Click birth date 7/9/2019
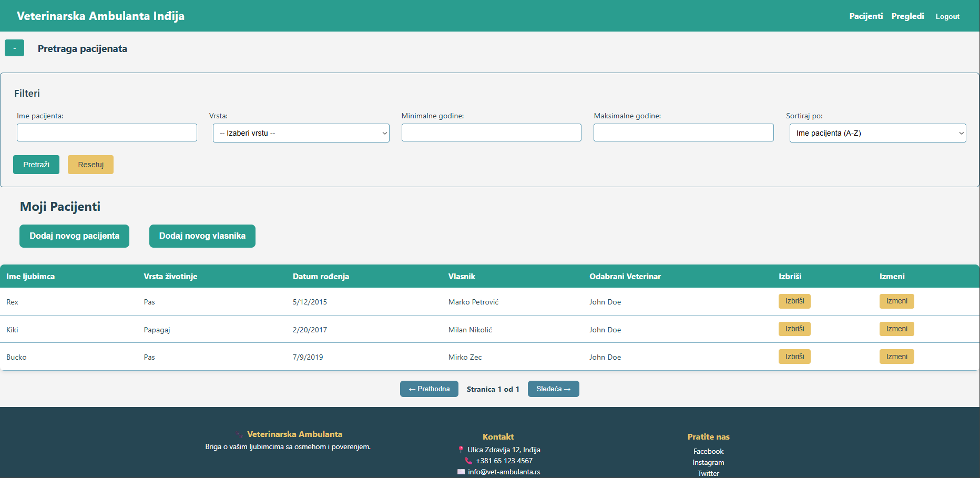Viewport: 980px width, 478px height. pyautogui.click(x=308, y=358)
